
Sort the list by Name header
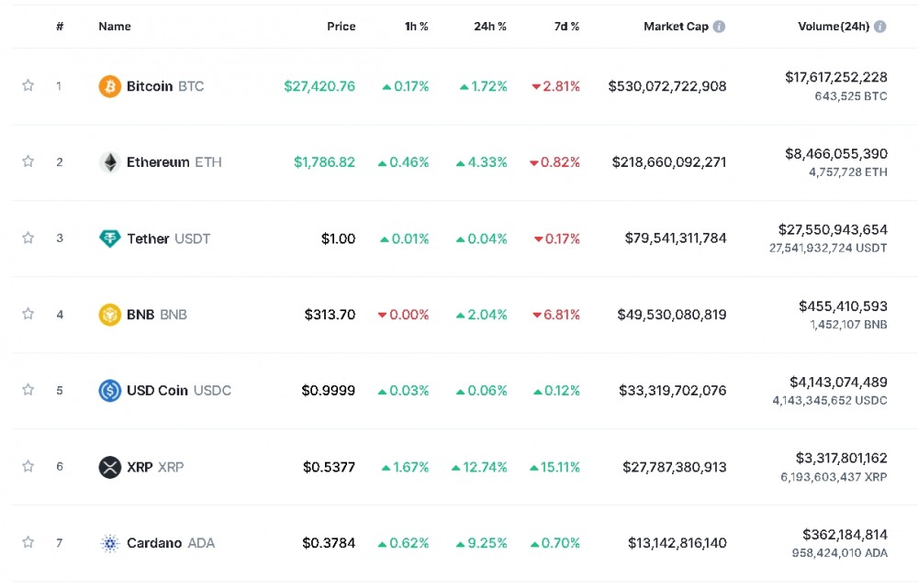115,27
